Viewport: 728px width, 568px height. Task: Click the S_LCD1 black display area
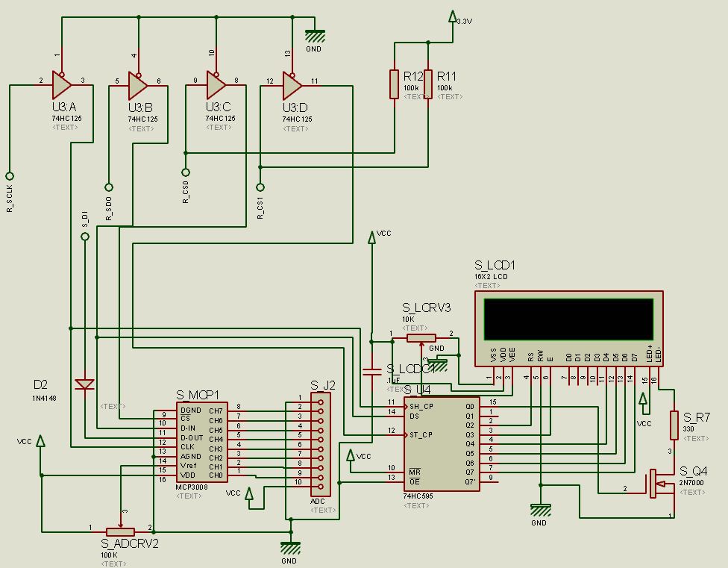(x=568, y=319)
